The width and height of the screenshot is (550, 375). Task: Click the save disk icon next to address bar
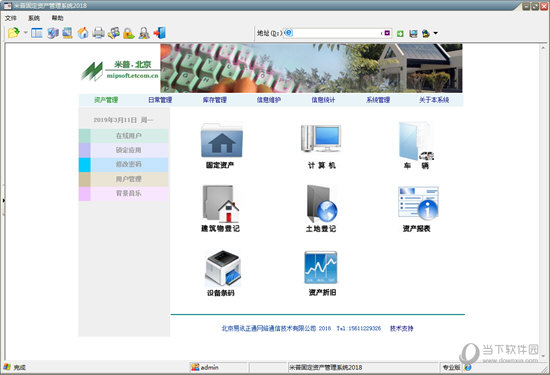414,33
